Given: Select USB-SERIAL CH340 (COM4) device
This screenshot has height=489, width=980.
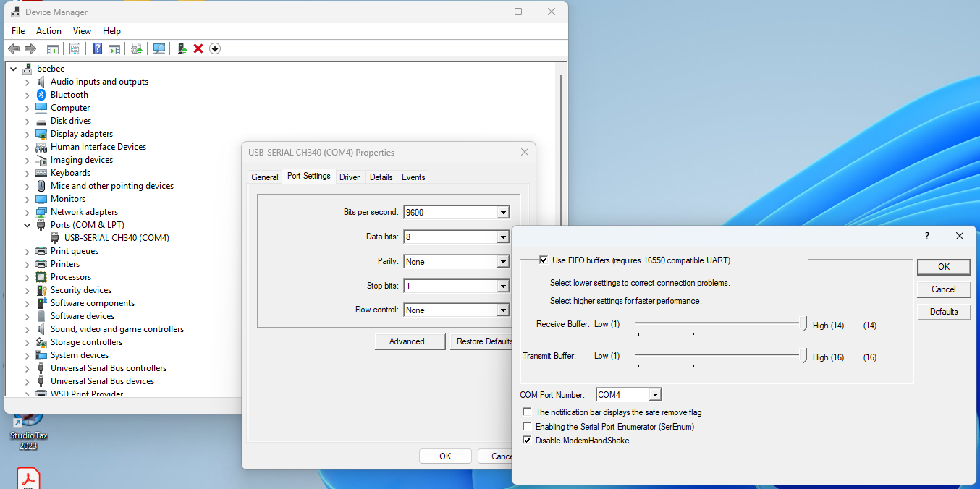Looking at the screenshot, I should (x=117, y=238).
